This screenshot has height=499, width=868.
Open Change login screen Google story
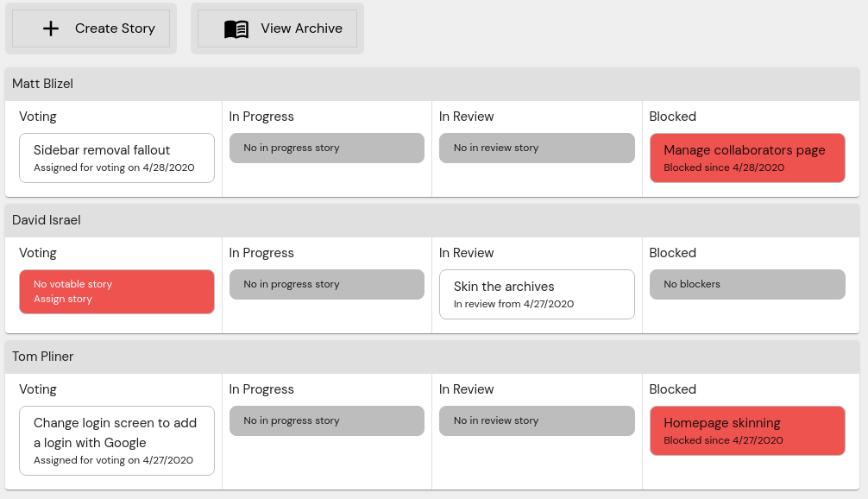(116, 441)
